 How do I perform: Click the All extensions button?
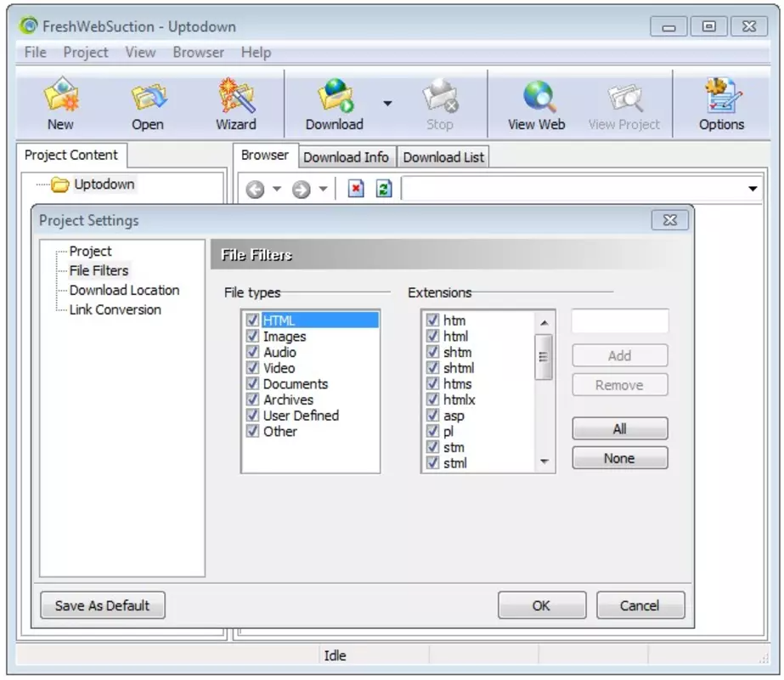point(619,428)
